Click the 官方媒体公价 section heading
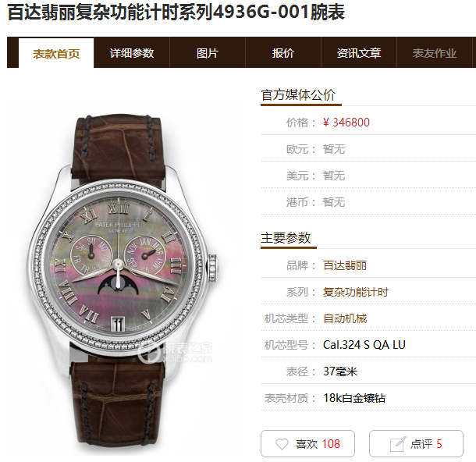 [x=298, y=95]
